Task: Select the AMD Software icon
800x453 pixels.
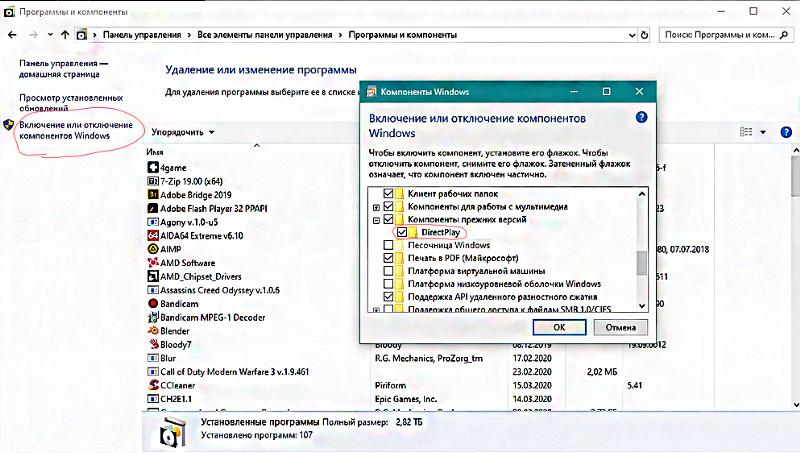Action: (x=153, y=263)
